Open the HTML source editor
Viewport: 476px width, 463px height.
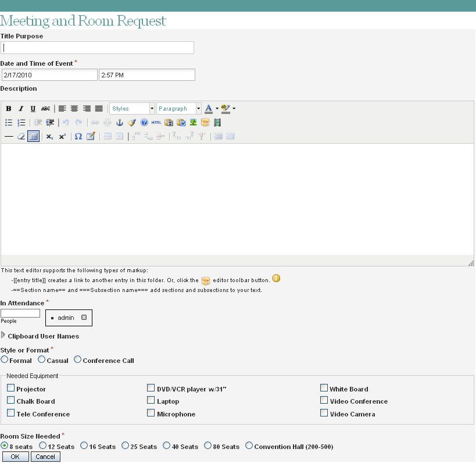point(155,122)
